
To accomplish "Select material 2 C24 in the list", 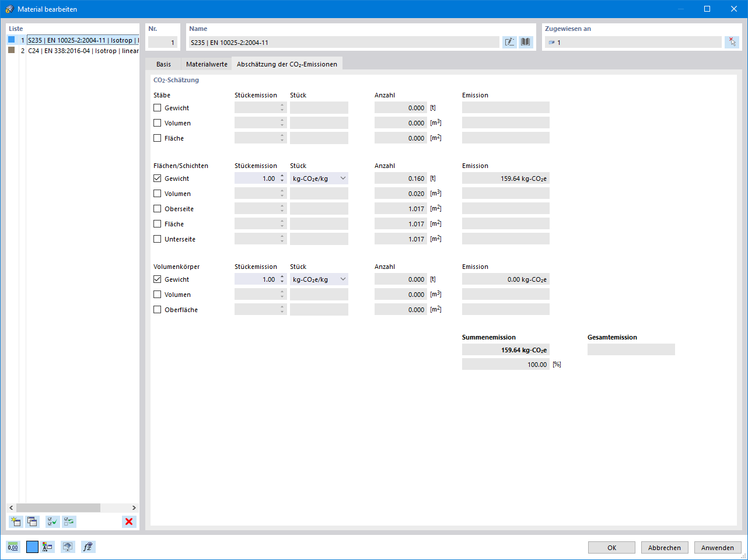I will click(73, 51).
